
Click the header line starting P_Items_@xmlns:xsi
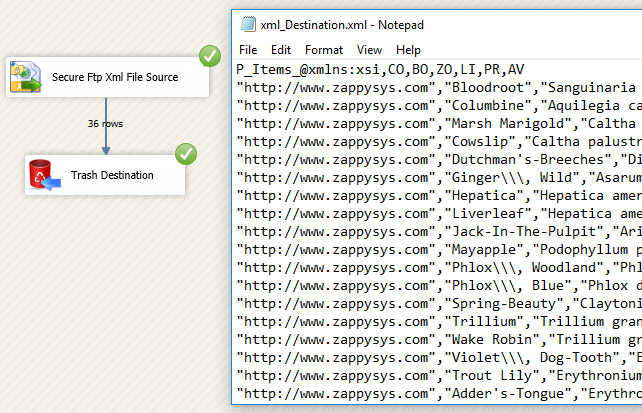(x=380, y=70)
